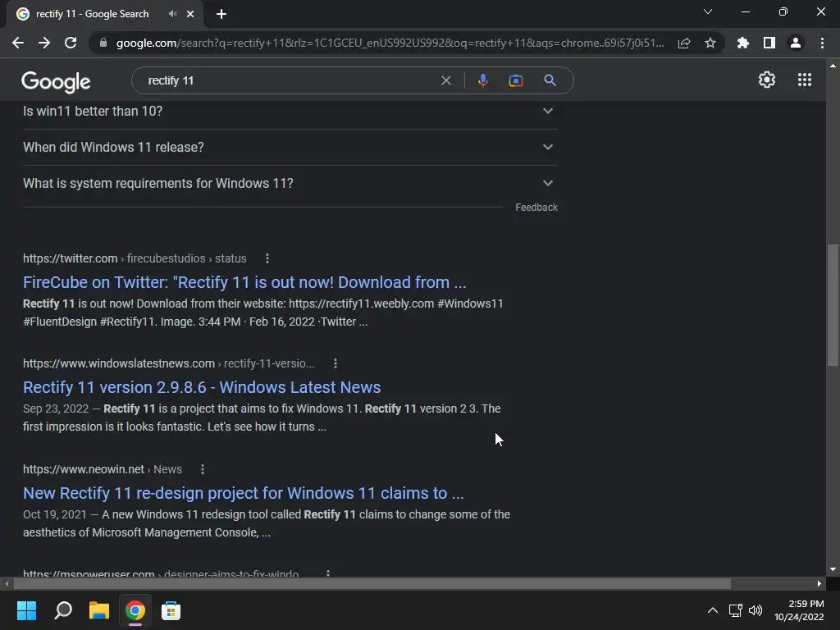Screen dimensions: 840x630
Task: Mute the tab audio icon
Action: point(172,14)
